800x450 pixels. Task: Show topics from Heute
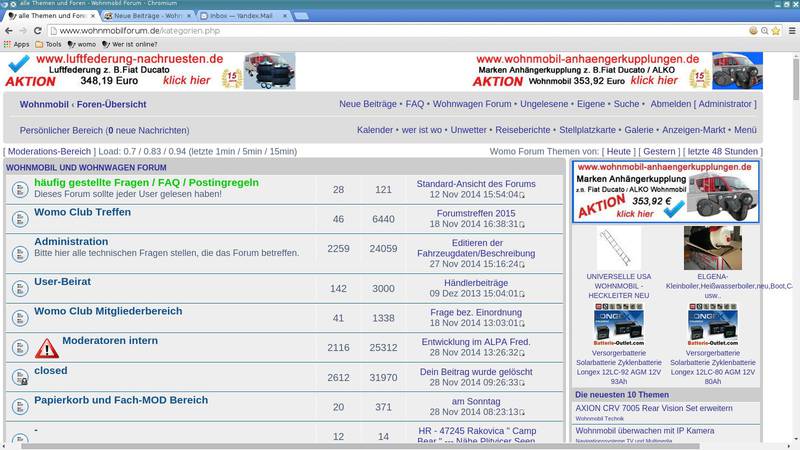618,151
